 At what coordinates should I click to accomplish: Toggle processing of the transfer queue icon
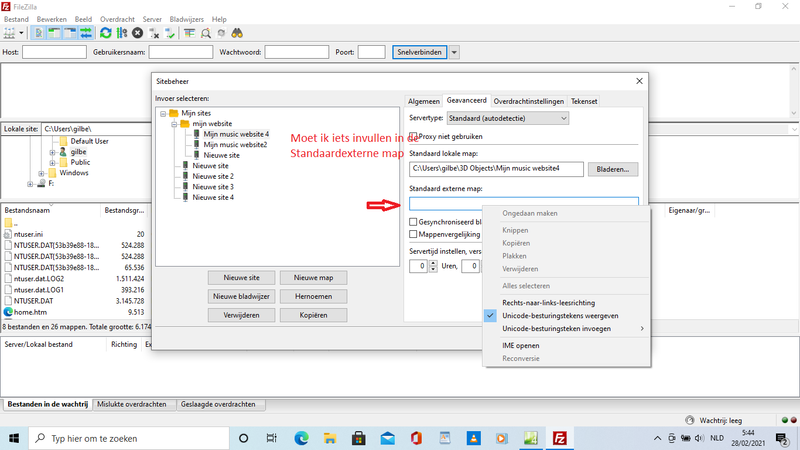pos(121,33)
